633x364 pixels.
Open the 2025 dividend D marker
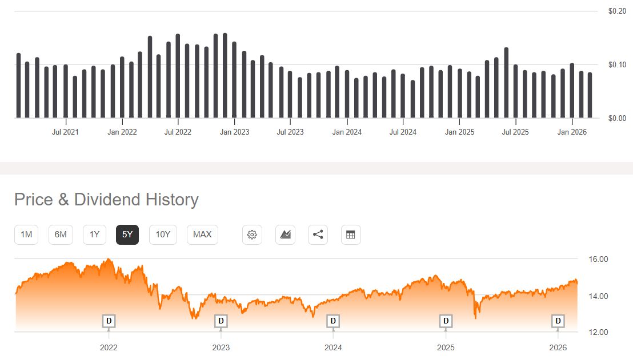446,321
